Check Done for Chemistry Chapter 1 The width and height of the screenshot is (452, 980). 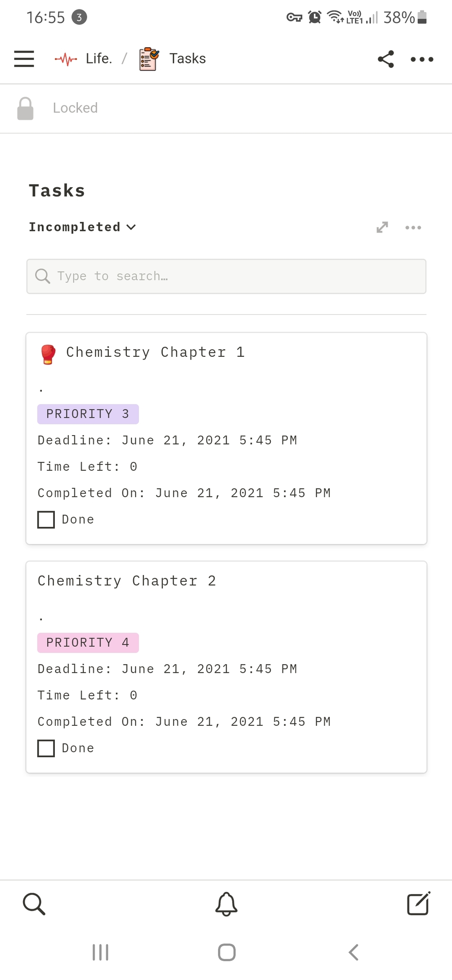pyautogui.click(x=46, y=520)
